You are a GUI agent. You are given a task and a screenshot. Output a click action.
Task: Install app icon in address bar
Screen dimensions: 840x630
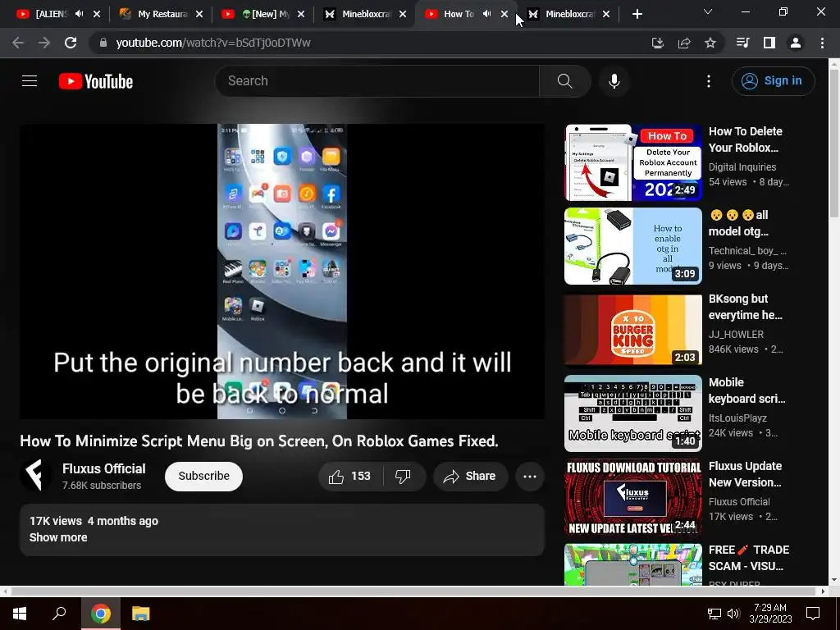coord(658,43)
